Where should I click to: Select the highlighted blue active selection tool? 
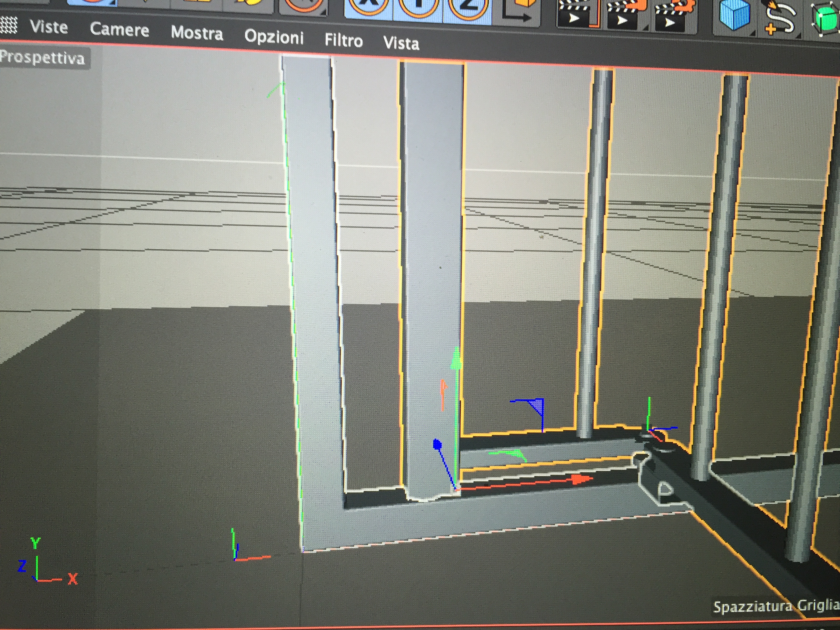point(92,3)
